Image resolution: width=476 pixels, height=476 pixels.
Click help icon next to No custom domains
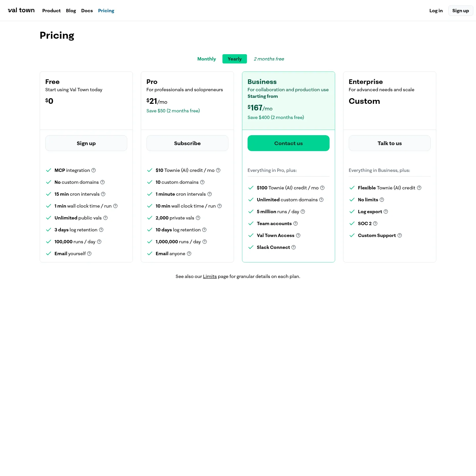coord(102,182)
